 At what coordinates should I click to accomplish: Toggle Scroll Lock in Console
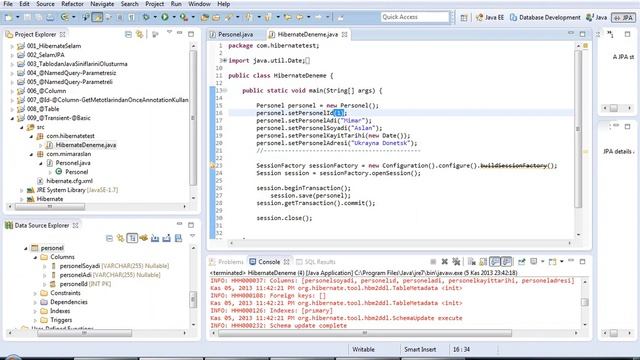coord(483,262)
